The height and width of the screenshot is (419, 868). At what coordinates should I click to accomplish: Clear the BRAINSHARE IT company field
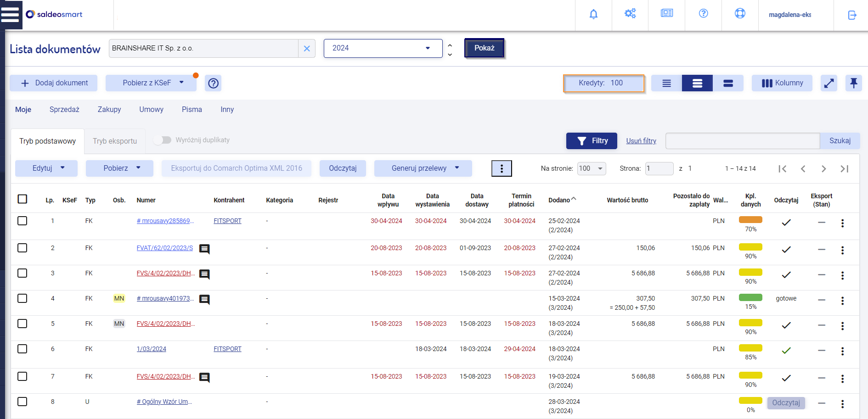[307, 48]
